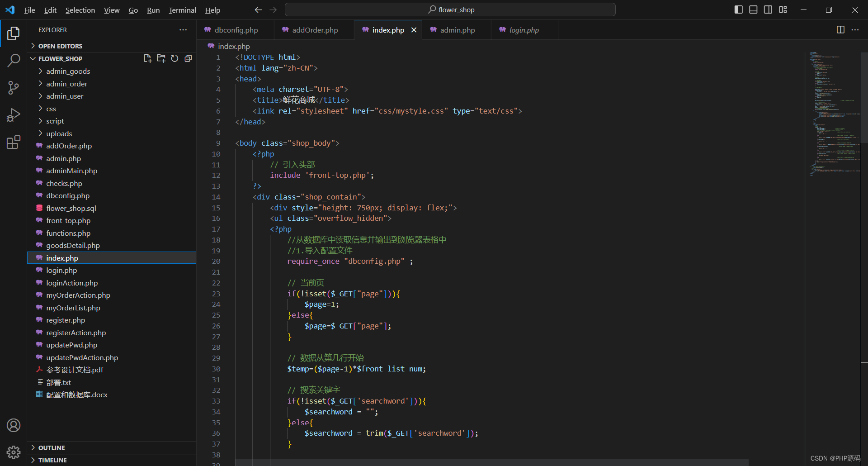Create a new file in FLOWER_SHOP

(x=147, y=58)
